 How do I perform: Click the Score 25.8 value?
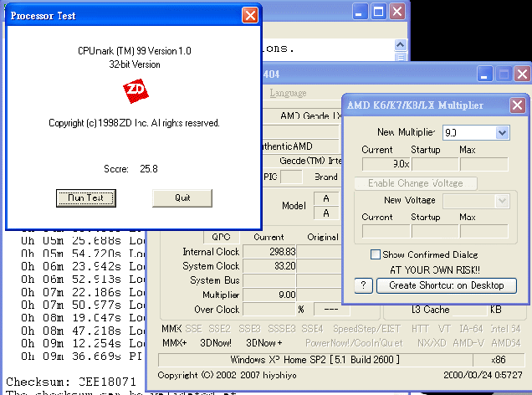[x=149, y=169]
